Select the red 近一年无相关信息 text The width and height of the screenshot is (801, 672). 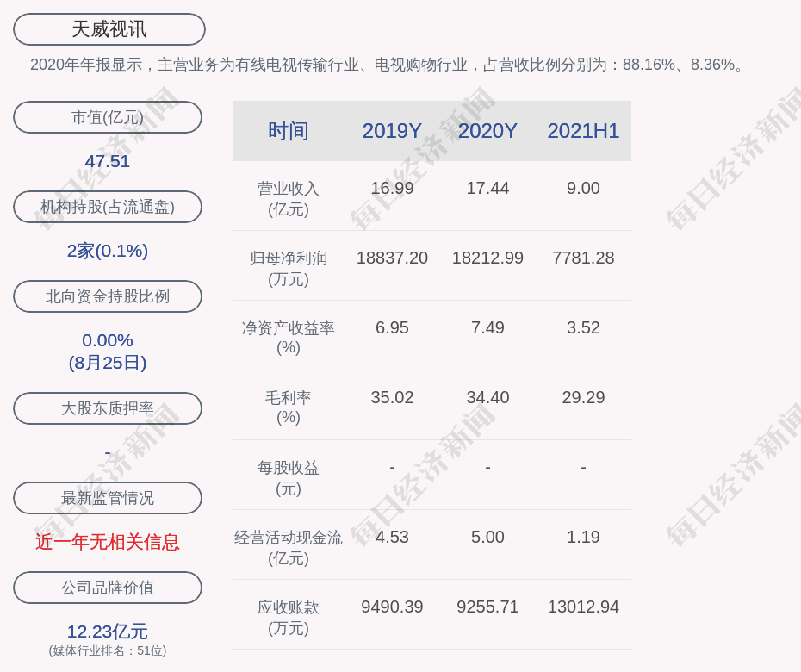pyautogui.click(x=108, y=542)
